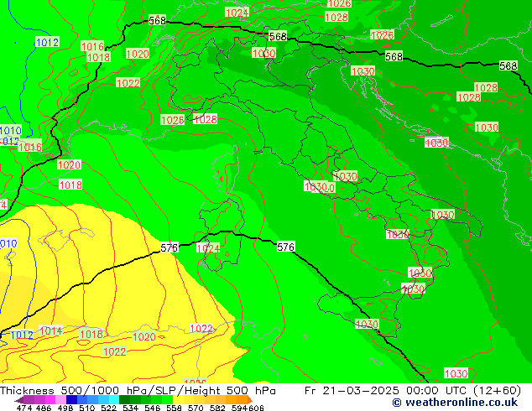Pick the dark purple legend swatch above 474
Image resolution: width=532 pixels, height=411 pixels.
point(29,399)
